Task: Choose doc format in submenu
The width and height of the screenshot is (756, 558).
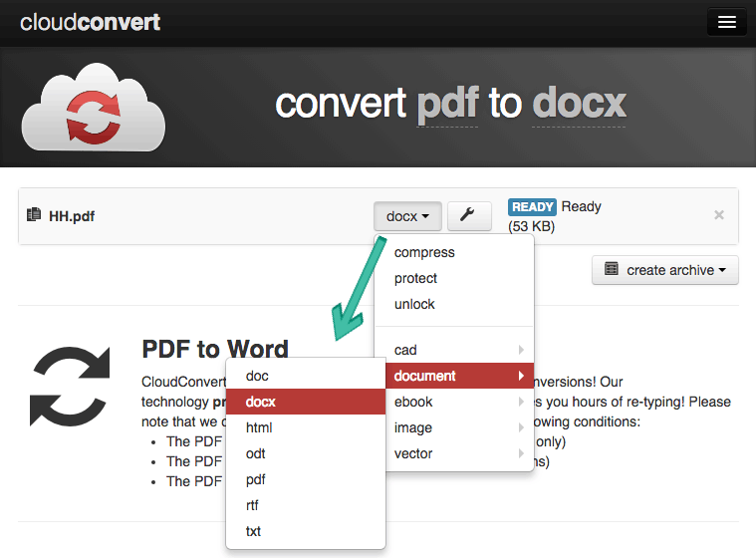Action: (306, 376)
